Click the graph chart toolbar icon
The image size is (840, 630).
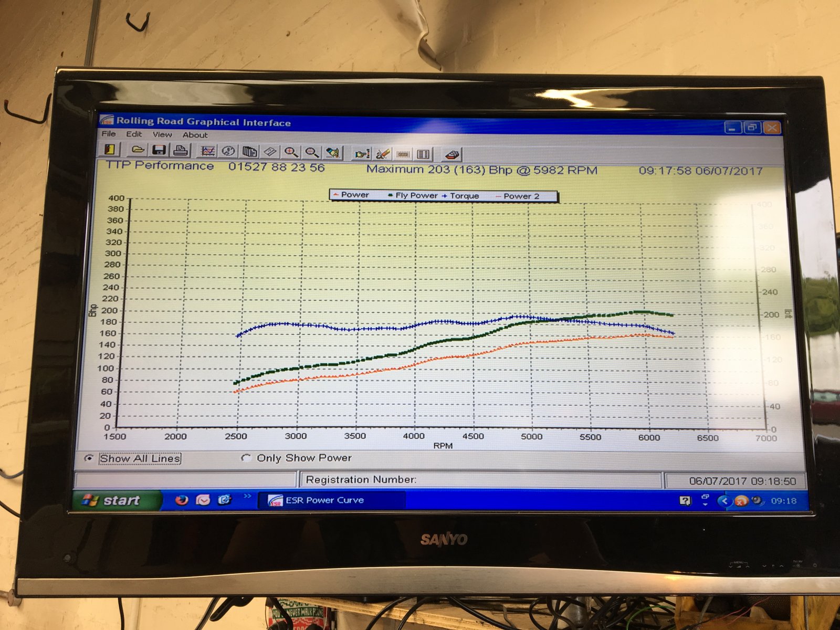[x=208, y=151]
